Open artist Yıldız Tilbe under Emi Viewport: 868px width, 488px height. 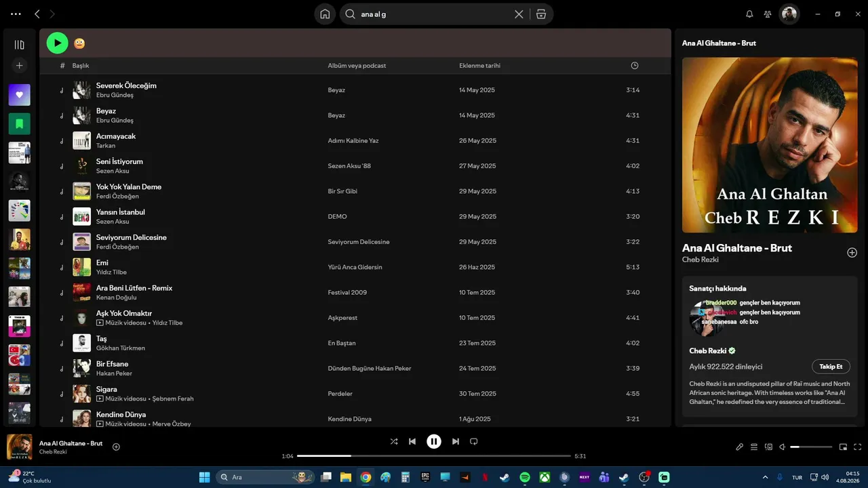(111, 272)
